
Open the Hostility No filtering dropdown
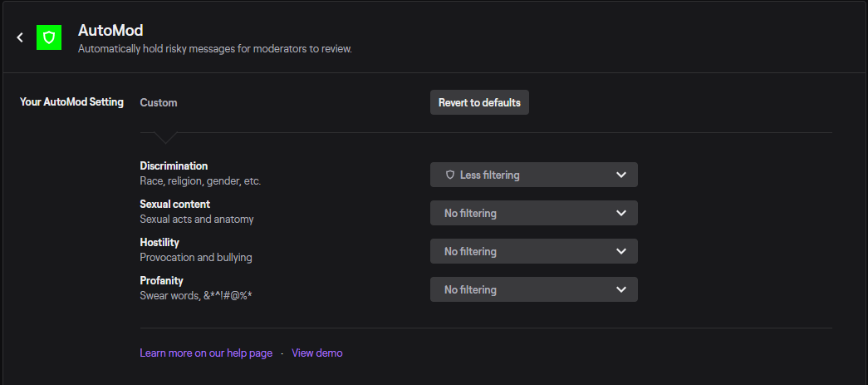[533, 251]
